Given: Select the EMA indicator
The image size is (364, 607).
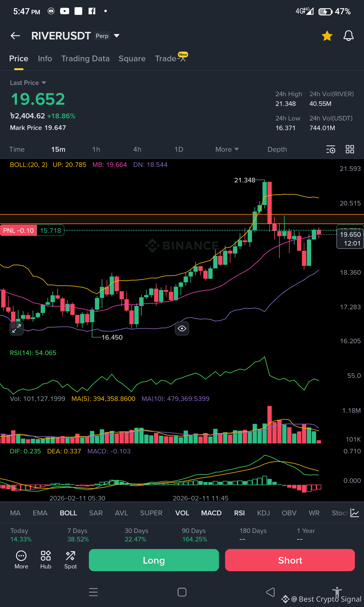Looking at the screenshot, I should click(x=40, y=513).
